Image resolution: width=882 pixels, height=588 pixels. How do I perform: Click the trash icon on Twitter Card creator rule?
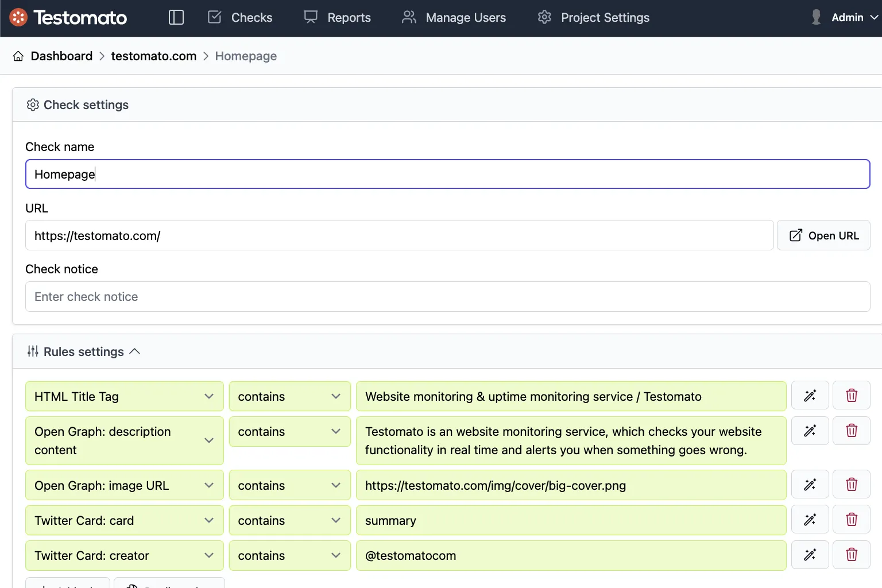click(851, 555)
